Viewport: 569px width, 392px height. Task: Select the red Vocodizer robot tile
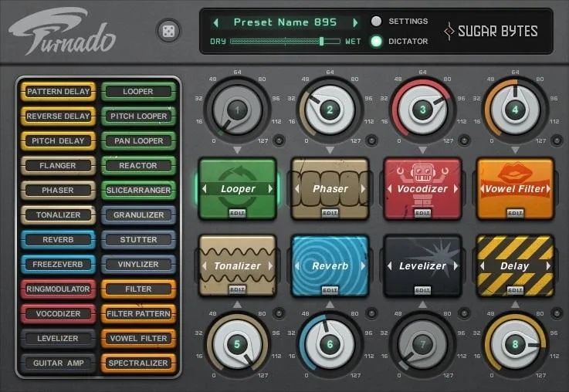click(x=423, y=188)
